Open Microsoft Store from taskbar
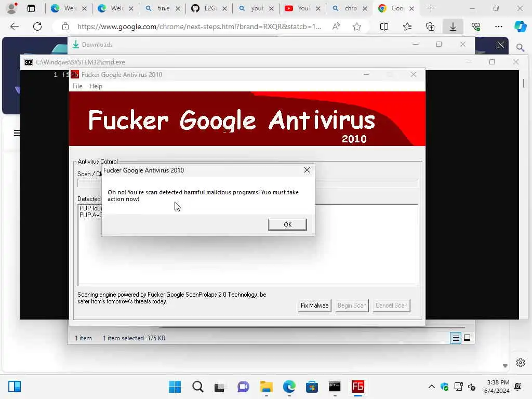This screenshot has height=399, width=532. pyautogui.click(x=312, y=387)
